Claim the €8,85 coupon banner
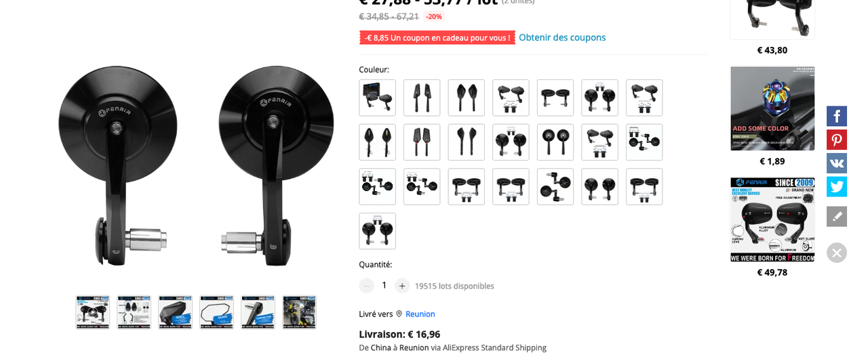The width and height of the screenshot is (868, 353). (437, 37)
